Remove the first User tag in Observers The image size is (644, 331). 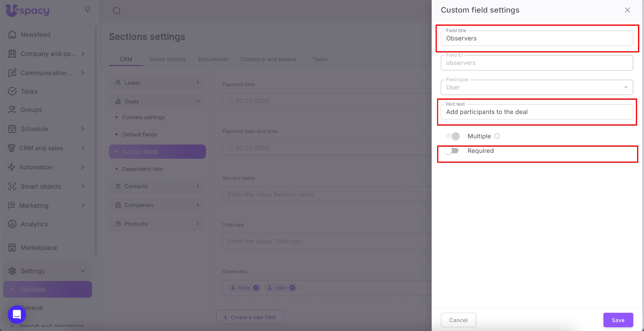click(x=256, y=288)
